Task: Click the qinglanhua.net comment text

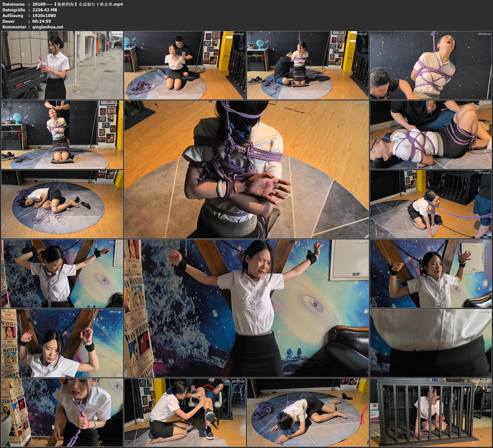Action: (x=48, y=27)
